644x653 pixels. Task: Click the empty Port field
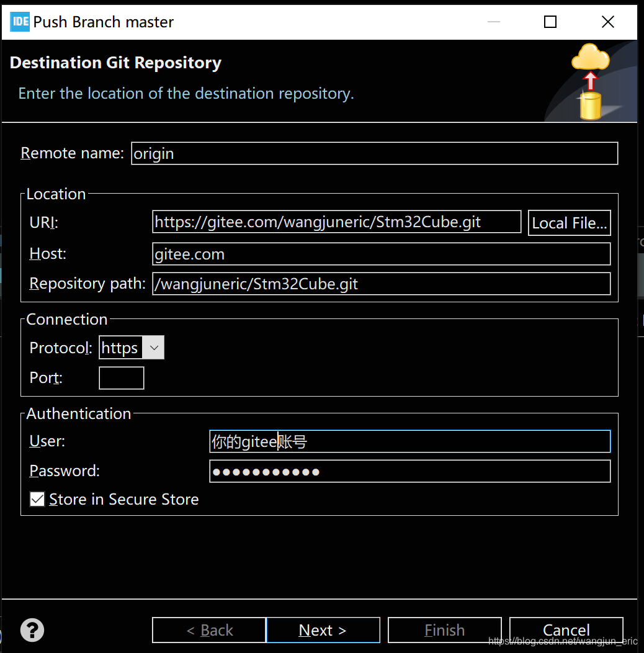coord(122,378)
